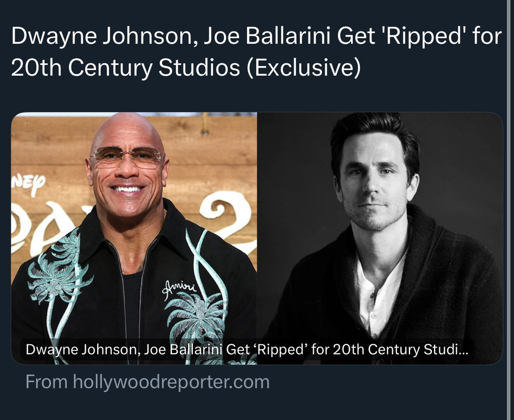Click the word 'From' before the source domain

[47, 382]
